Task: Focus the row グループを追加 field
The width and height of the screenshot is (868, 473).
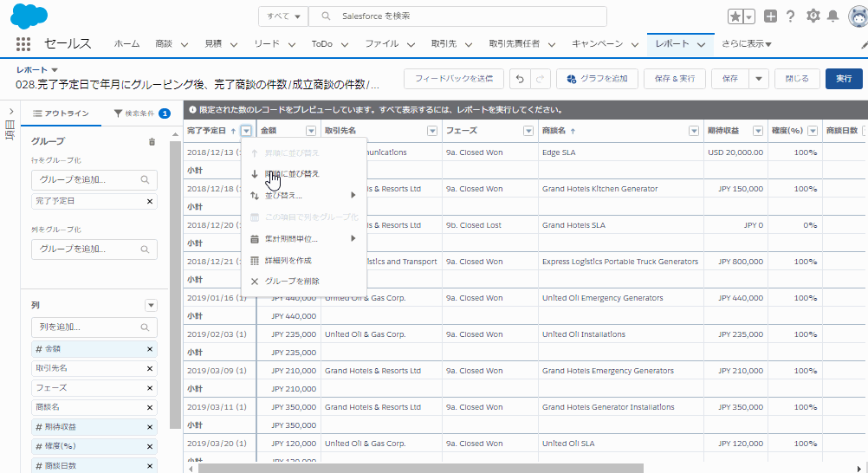Action: (x=94, y=180)
